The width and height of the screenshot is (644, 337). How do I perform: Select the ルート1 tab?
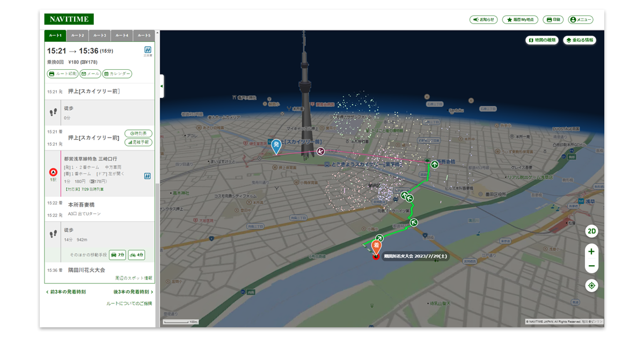(x=55, y=35)
